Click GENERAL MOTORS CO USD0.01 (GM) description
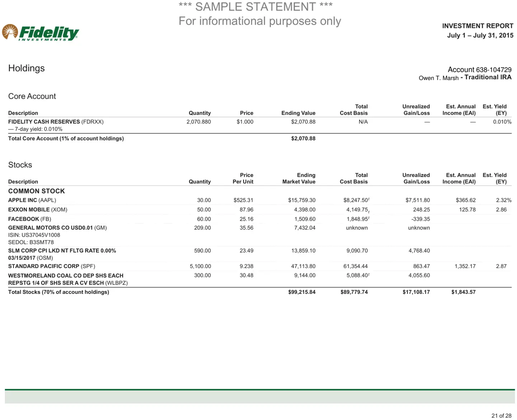Screen dimensions: 517x420 point(57,228)
